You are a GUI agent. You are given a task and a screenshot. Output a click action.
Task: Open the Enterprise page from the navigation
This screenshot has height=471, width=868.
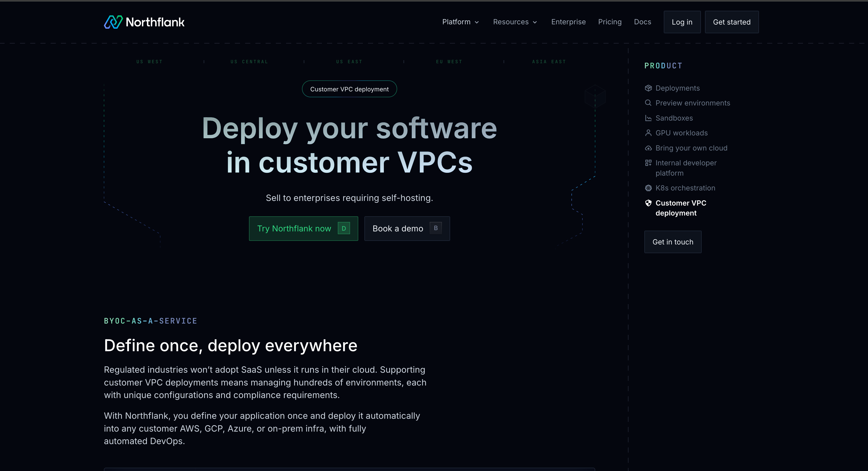[568, 22]
